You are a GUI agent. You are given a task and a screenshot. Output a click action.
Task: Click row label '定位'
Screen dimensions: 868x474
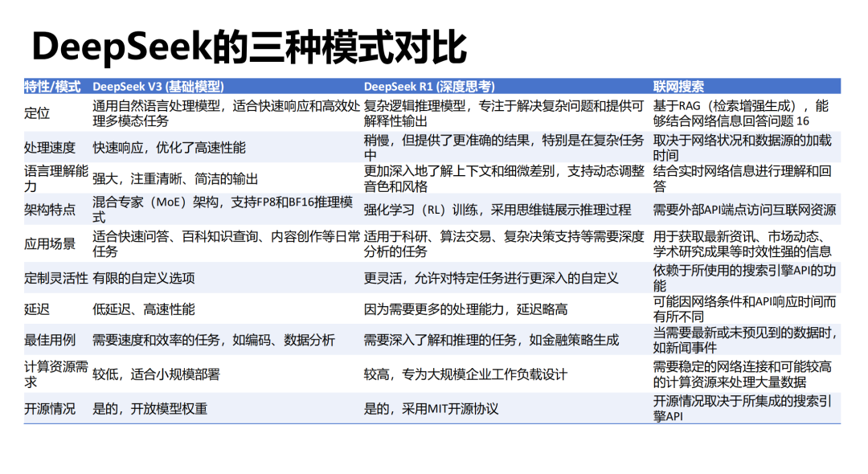pyautogui.click(x=36, y=113)
